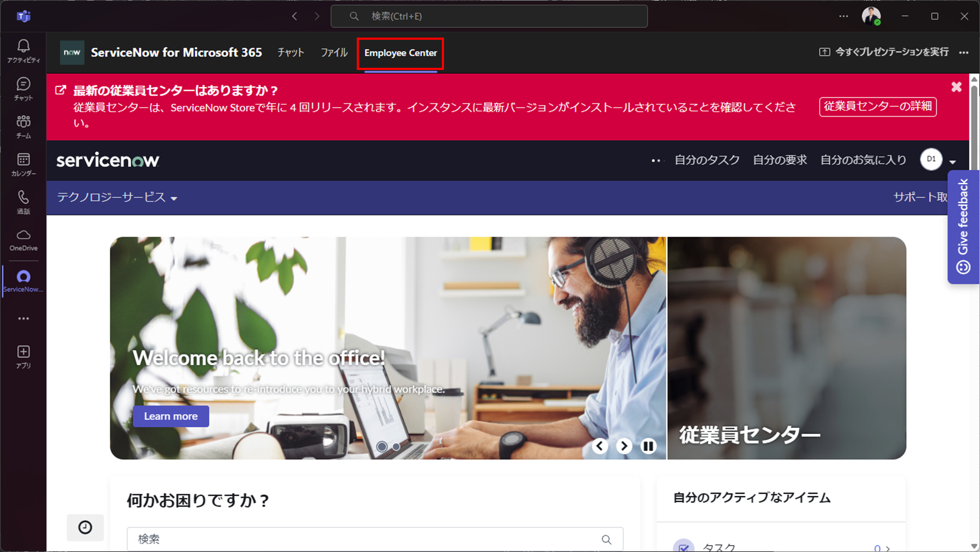
Task: Open 従業員センターの詳細 in the red banner
Action: click(x=878, y=107)
